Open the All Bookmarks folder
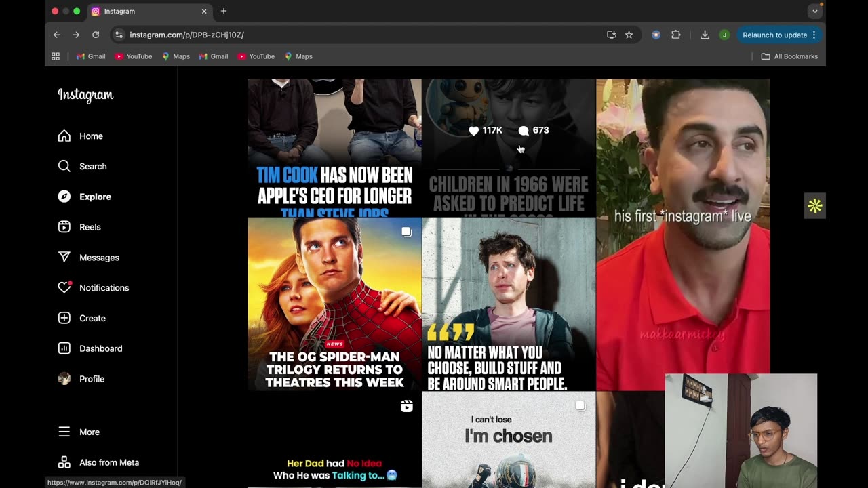868x488 pixels. [x=789, y=56]
